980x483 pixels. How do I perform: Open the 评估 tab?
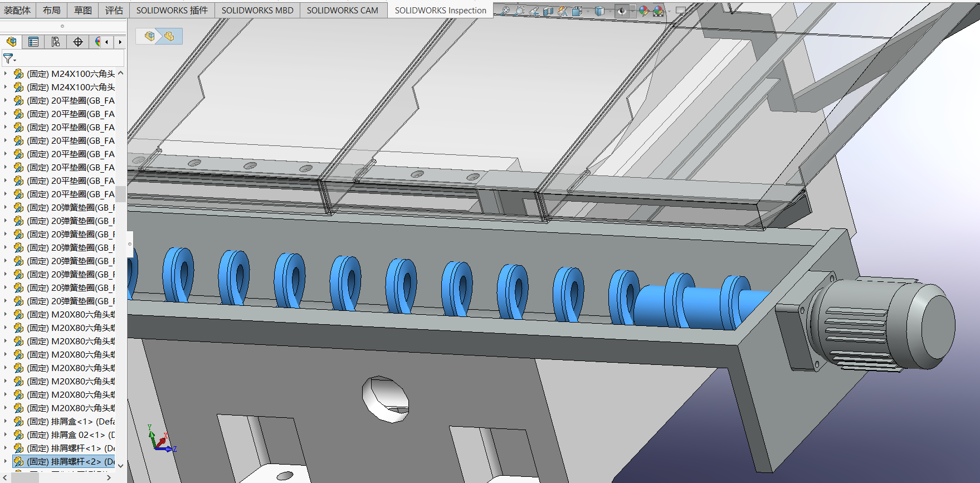(x=114, y=10)
